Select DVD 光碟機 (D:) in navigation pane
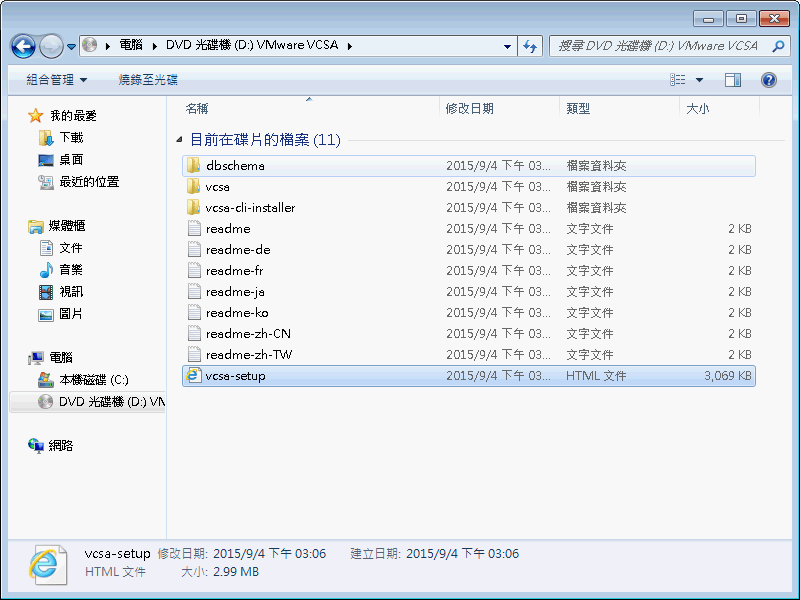 click(x=87, y=402)
